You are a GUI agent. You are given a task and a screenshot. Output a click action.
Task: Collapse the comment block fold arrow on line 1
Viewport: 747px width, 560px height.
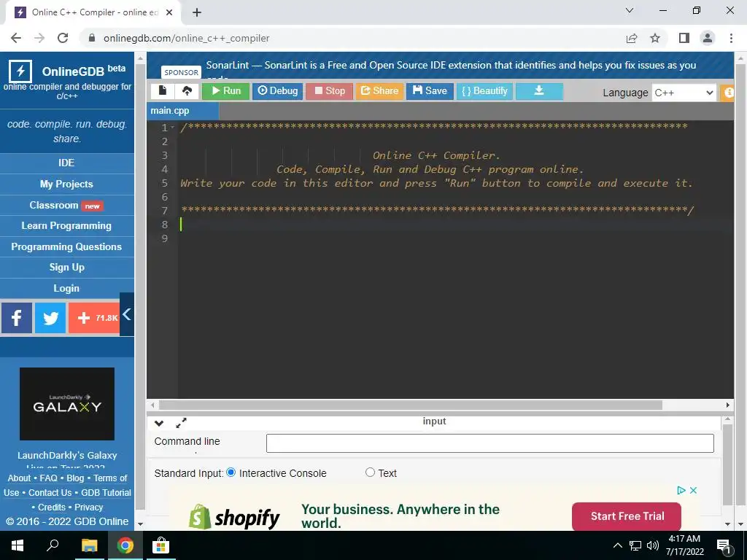(172, 128)
